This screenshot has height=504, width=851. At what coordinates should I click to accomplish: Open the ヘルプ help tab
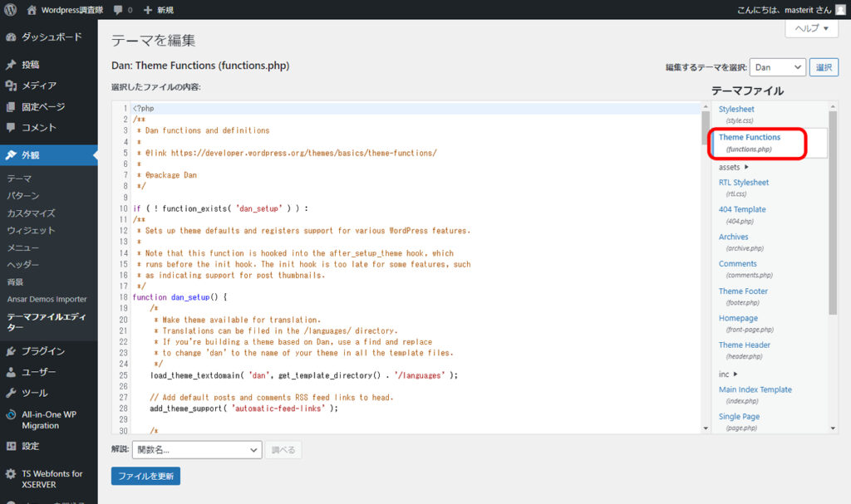[811, 28]
